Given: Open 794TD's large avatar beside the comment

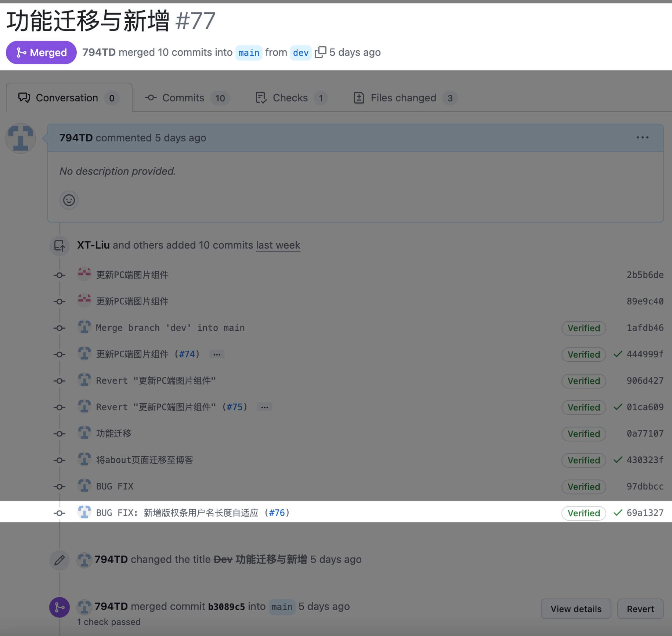Looking at the screenshot, I should coord(21,138).
